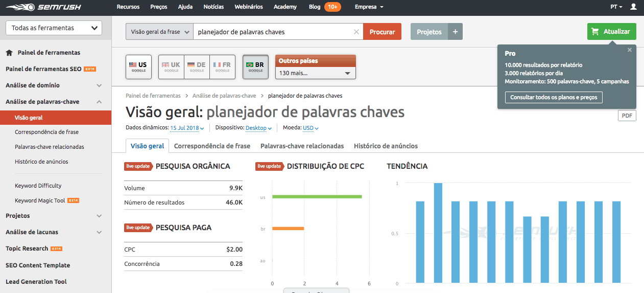This screenshot has width=644, height=293.
Task: Change the USD currency dropdown
Action: pyautogui.click(x=311, y=128)
